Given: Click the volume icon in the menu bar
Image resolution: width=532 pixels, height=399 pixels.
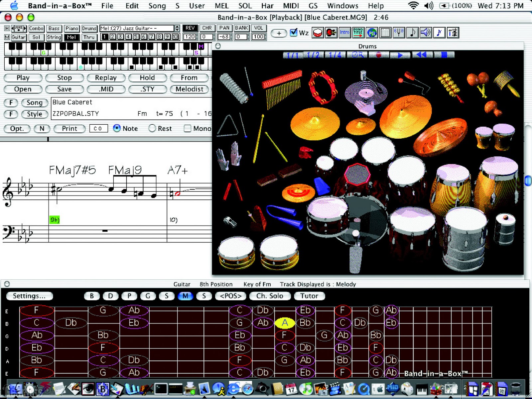Looking at the screenshot, I should click(429, 5).
